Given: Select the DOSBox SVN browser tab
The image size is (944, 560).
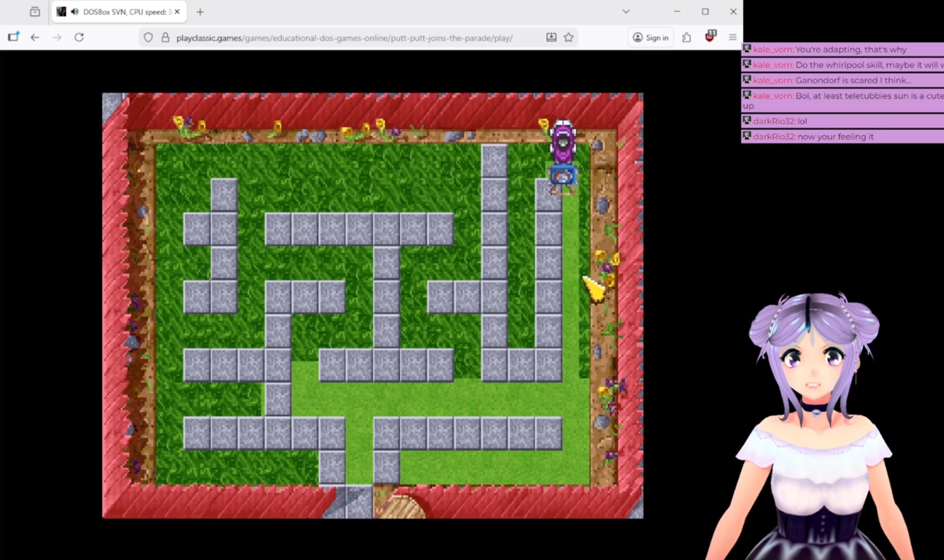Looking at the screenshot, I should pos(119,12).
